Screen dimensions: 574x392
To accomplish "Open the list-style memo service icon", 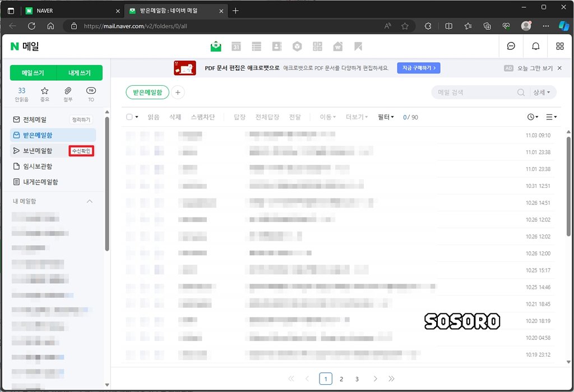I will point(257,46).
